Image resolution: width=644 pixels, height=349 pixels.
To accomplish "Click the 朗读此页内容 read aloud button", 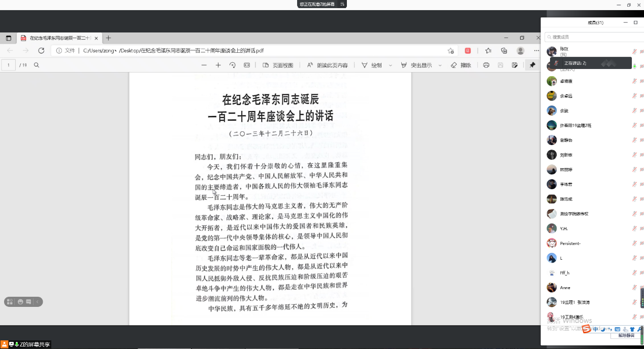I will pyautogui.click(x=328, y=65).
